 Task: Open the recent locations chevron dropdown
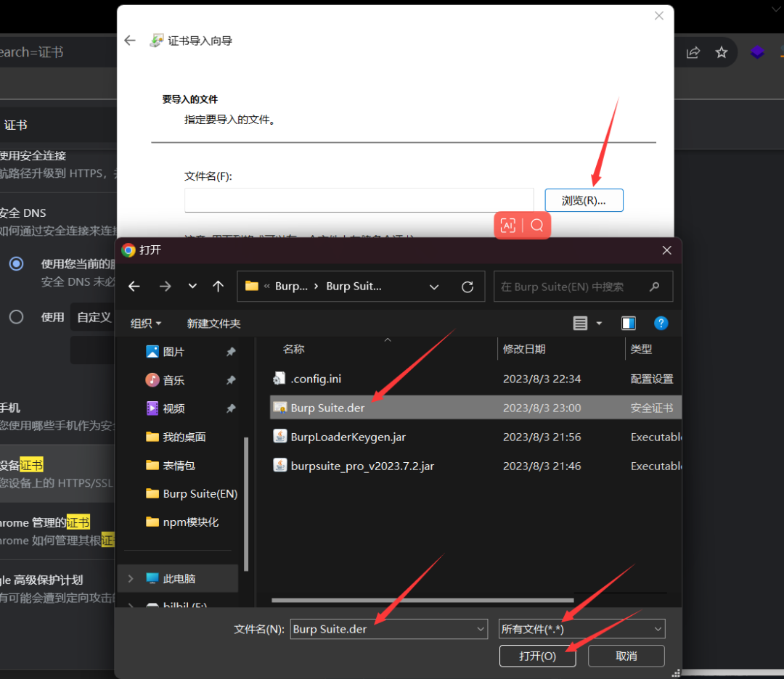[x=192, y=287]
